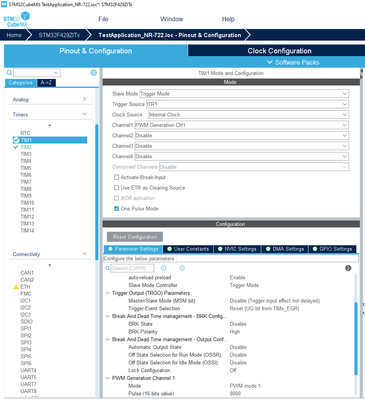Collapse PWM Generation Channel 1 group

coord(108,378)
